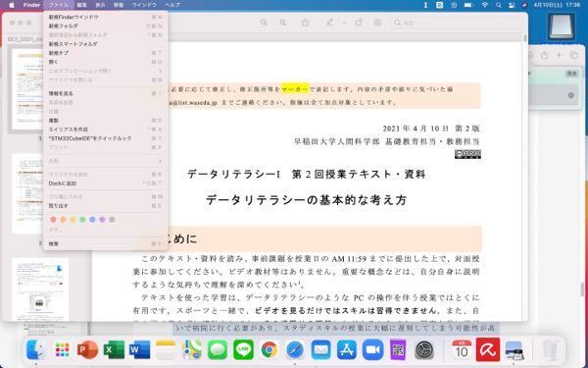Click the zoom in icon in Preview toolbar
The width and height of the screenshot is (588, 368).
coord(283,23)
